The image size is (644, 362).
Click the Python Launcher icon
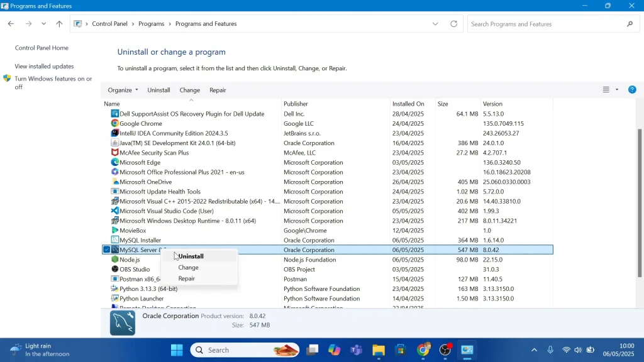tap(114, 299)
